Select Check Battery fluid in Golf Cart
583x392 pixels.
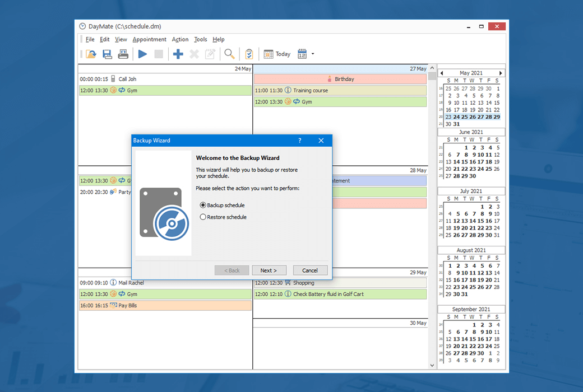[x=340, y=294]
